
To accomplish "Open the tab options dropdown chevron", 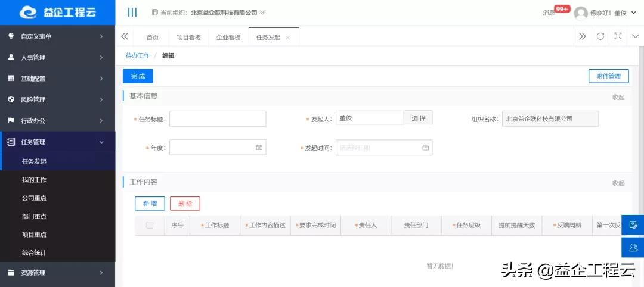I will (636, 36).
